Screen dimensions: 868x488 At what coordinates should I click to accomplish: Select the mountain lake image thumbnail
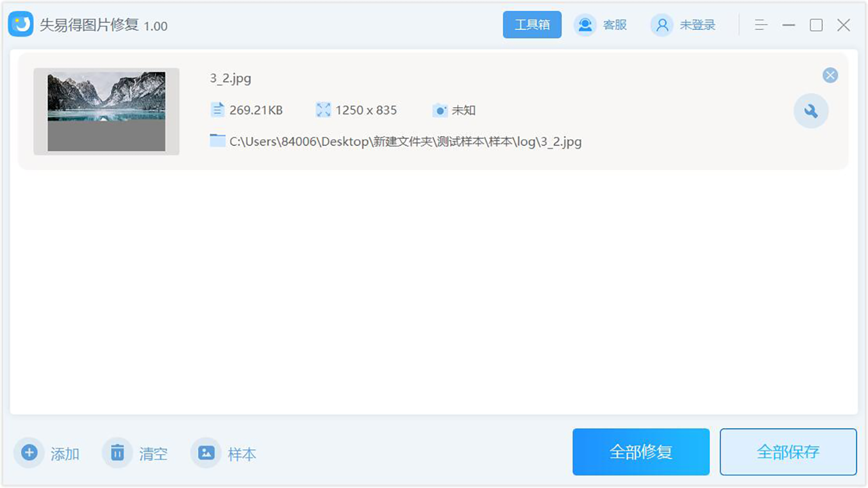click(106, 111)
